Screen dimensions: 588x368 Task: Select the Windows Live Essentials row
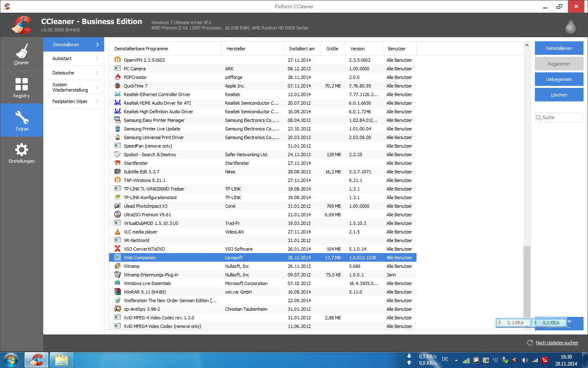tap(263, 283)
